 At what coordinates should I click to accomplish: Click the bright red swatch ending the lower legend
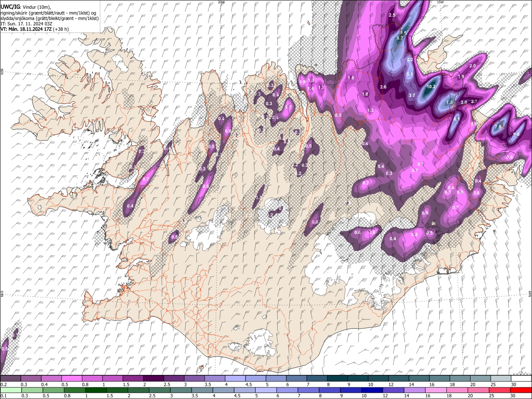pyautogui.click(x=521, y=390)
